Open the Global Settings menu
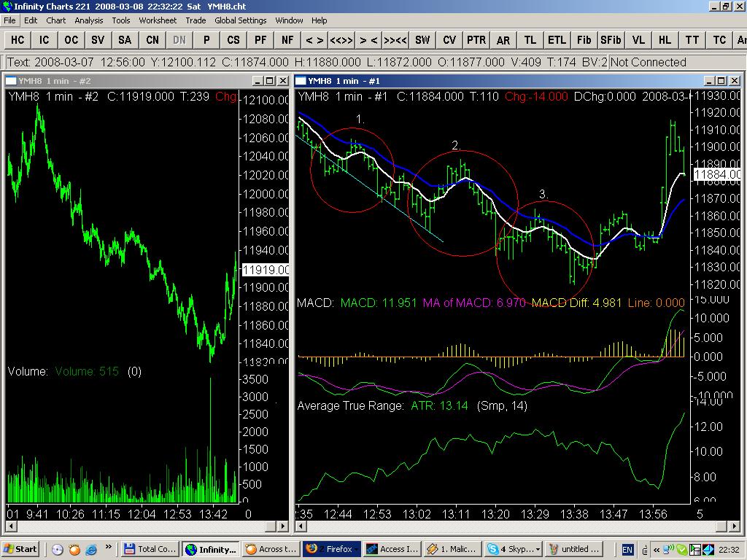 click(x=241, y=20)
